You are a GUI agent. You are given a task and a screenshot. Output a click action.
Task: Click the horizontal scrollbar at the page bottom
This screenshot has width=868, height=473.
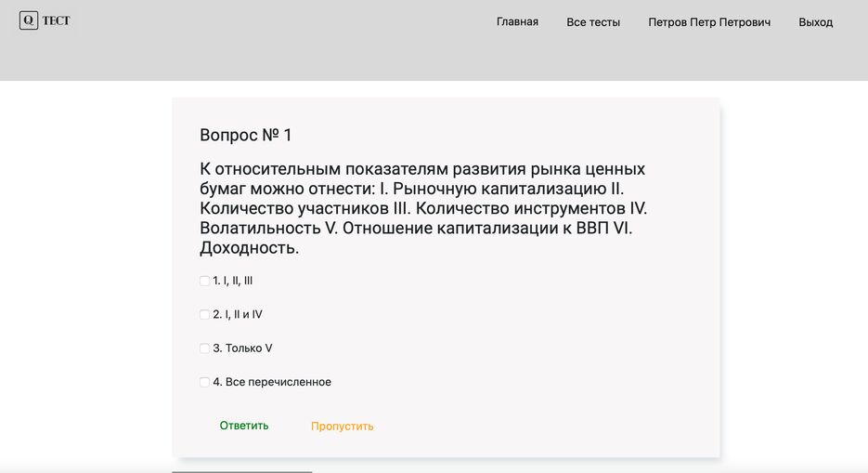click(x=241, y=471)
